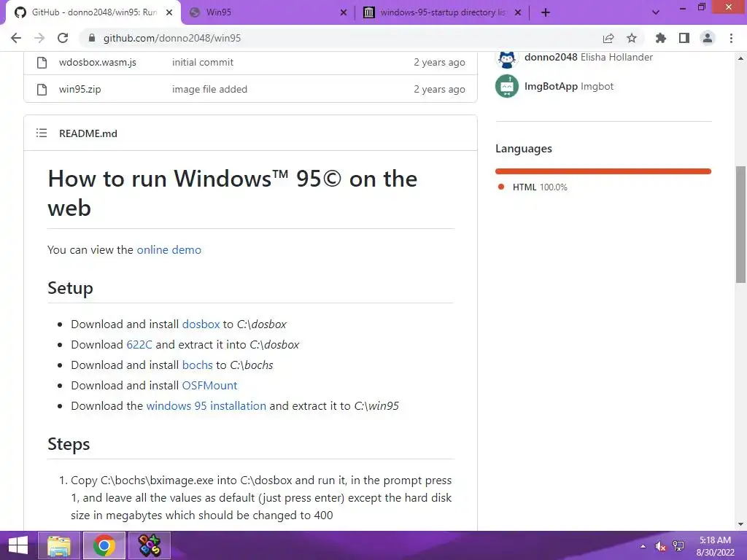This screenshot has height=560, width=747.
Task: Open network status tray icon
Action: [678, 546]
